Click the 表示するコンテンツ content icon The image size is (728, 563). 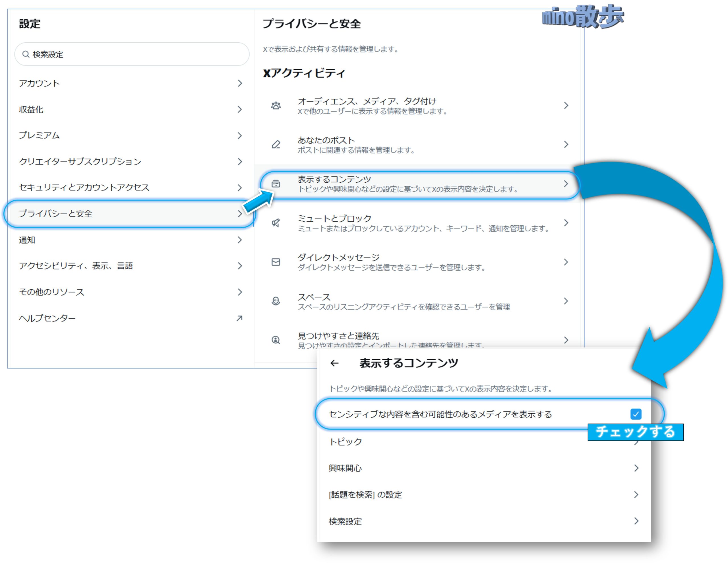coord(276,184)
